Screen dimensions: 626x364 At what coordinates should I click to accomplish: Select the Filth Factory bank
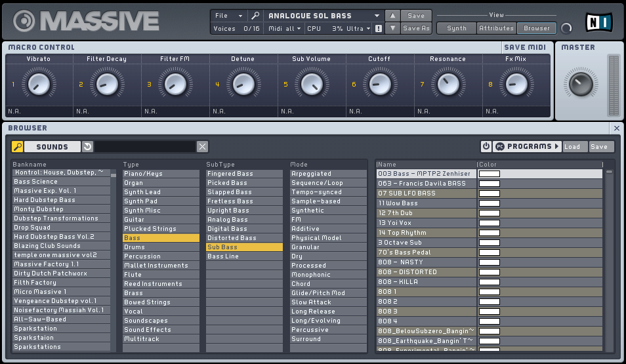click(61, 283)
